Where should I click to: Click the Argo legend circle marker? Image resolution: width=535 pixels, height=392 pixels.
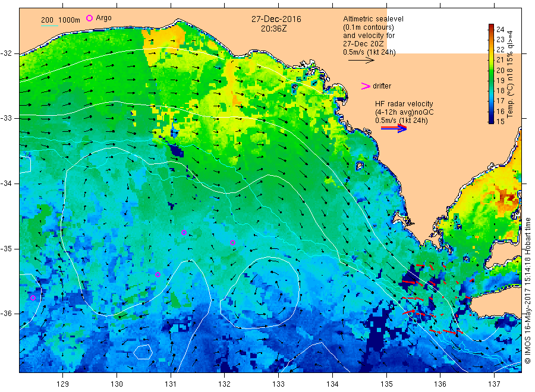click(89, 18)
